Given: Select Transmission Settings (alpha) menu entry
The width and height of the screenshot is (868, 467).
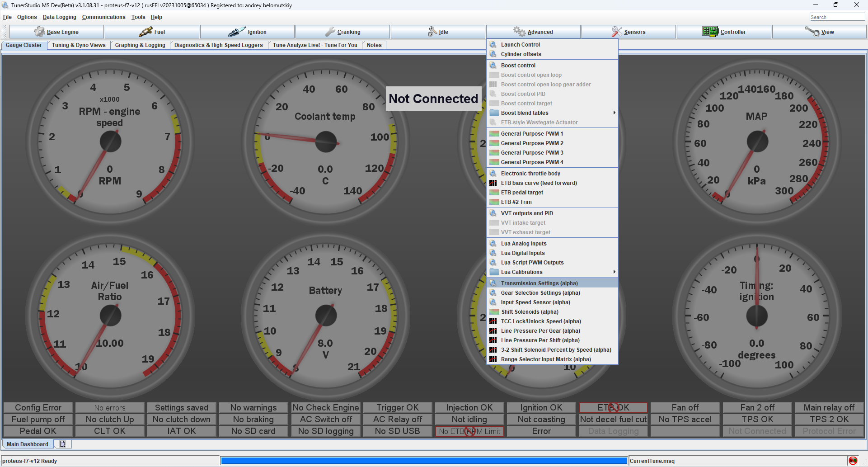Looking at the screenshot, I should 539,283.
